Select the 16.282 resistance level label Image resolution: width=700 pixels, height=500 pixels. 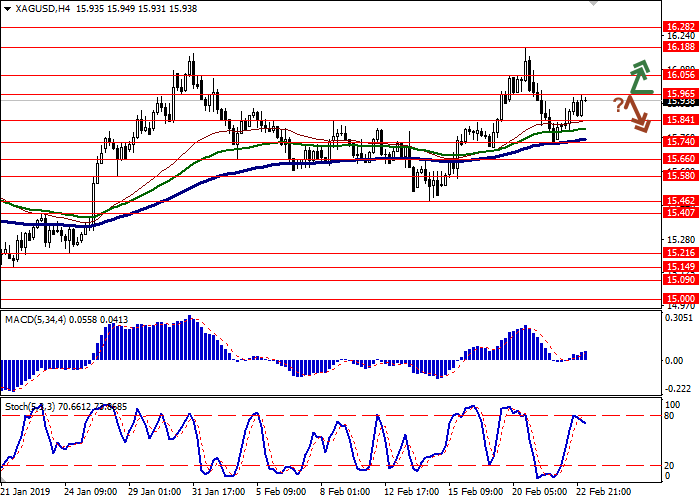click(679, 28)
